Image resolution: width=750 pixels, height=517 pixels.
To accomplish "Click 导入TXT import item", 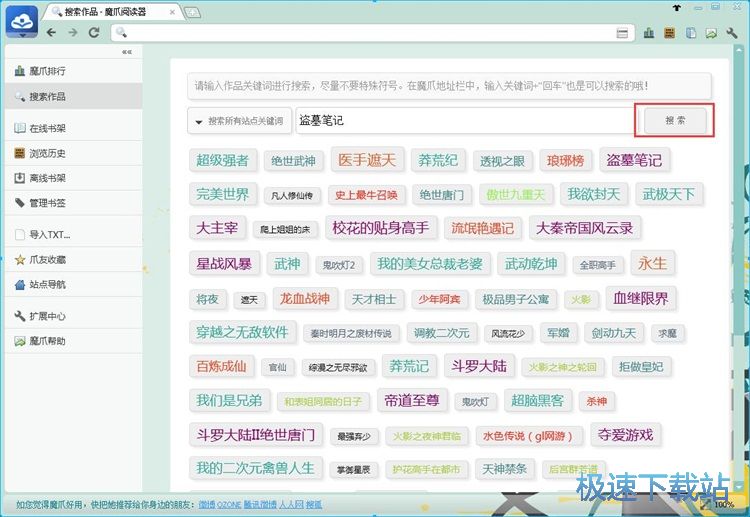I will click(49, 235).
